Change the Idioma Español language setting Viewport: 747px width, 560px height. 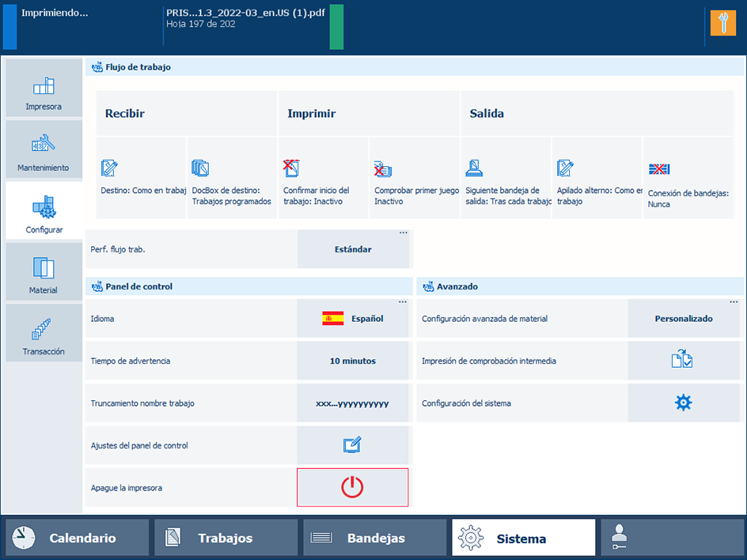(353, 319)
